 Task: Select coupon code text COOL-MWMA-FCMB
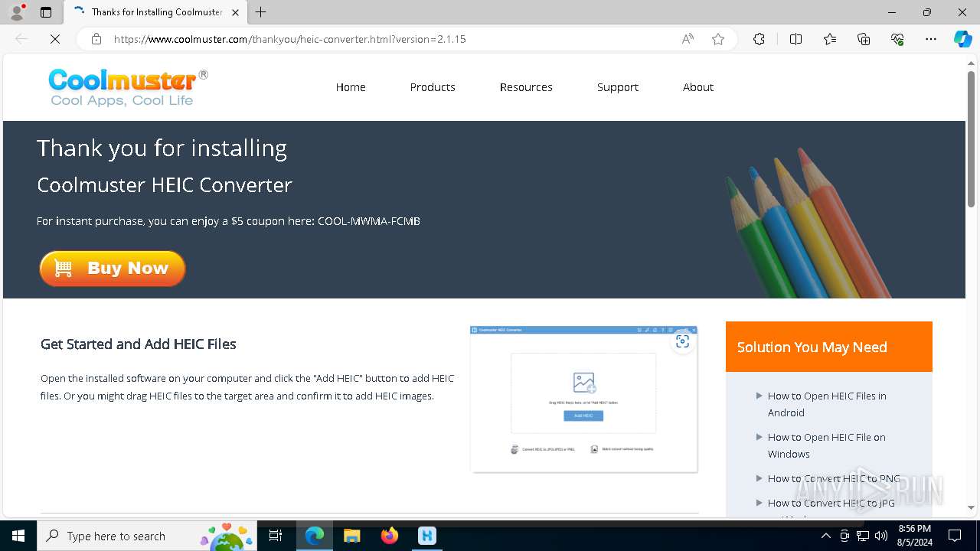369,221
